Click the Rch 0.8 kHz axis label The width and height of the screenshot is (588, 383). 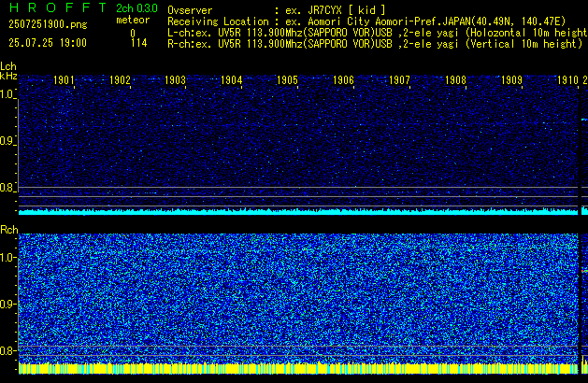(x=7, y=350)
